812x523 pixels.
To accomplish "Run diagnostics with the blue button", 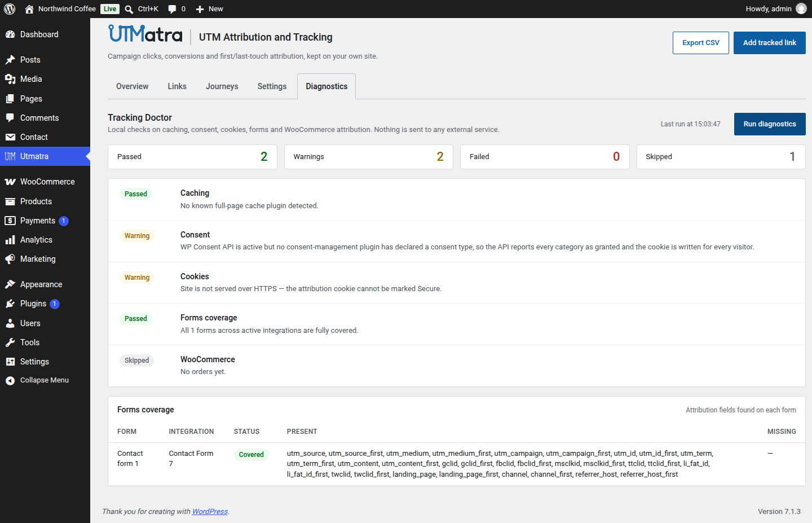I will (770, 124).
